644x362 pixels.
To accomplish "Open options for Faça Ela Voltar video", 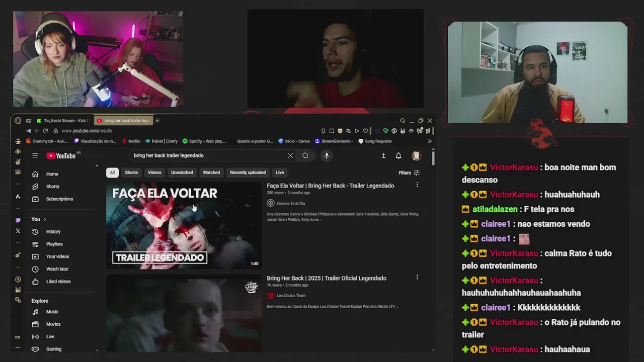I will (x=417, y=185).
